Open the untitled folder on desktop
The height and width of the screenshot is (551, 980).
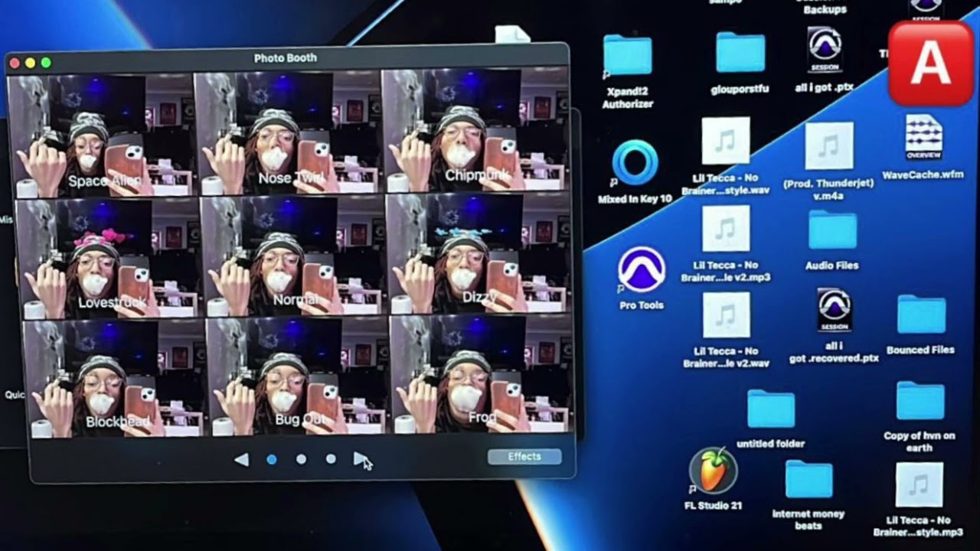pos(771,409)
